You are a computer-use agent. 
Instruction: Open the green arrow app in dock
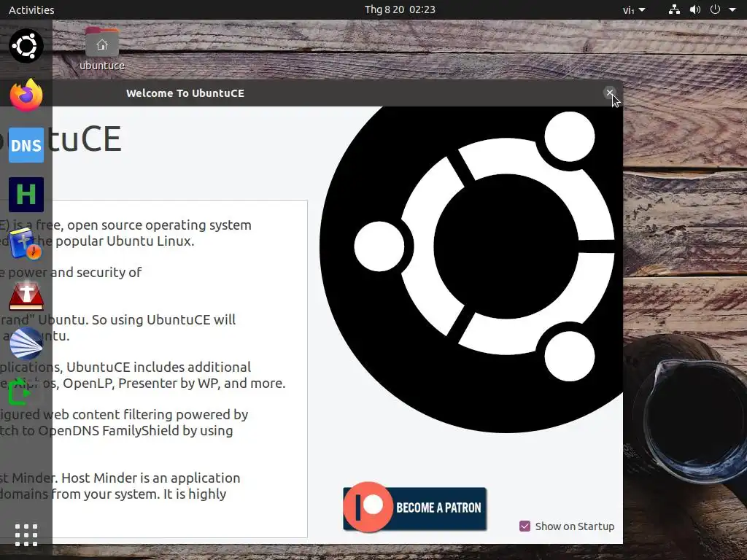tap(21, 392)
